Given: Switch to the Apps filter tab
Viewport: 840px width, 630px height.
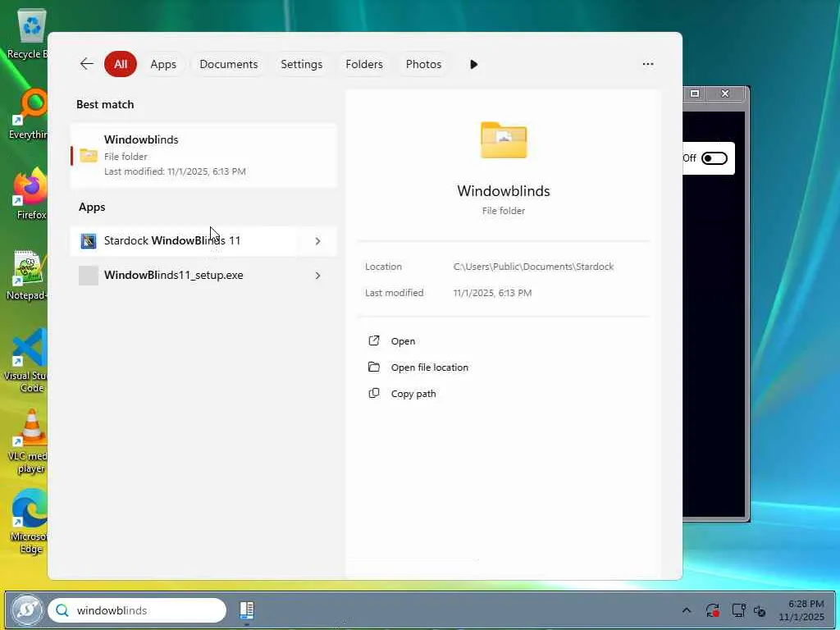Looking at the screenshot, I should pos(163,64).
